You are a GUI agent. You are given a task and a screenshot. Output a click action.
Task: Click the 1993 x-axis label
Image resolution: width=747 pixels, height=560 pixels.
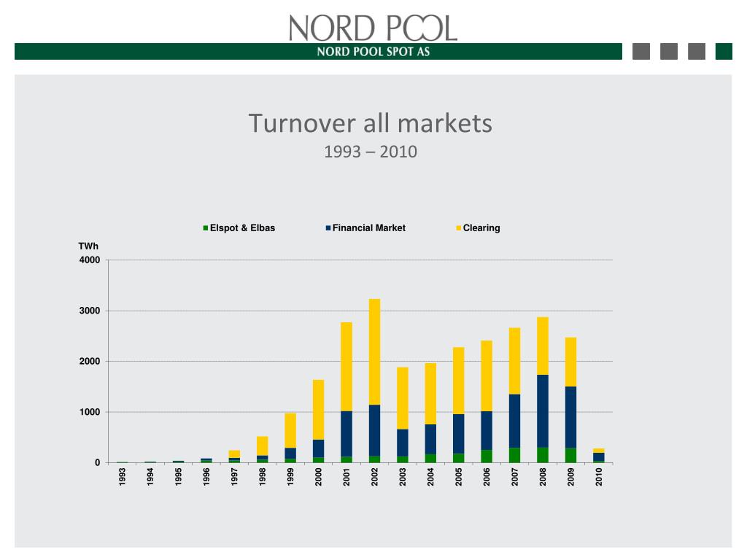pos(122,477)
